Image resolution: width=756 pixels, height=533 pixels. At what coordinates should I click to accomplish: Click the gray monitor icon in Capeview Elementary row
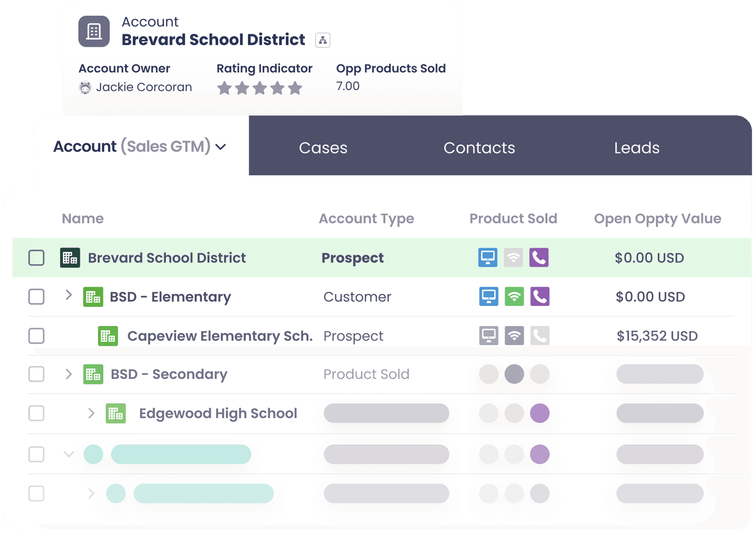tap(488, 336)
